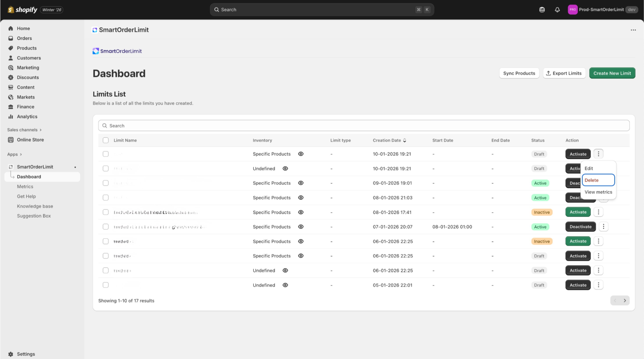Screen dimensions: 644x359
Task: Click the Create New Limit button
Action: pos(612,73)
